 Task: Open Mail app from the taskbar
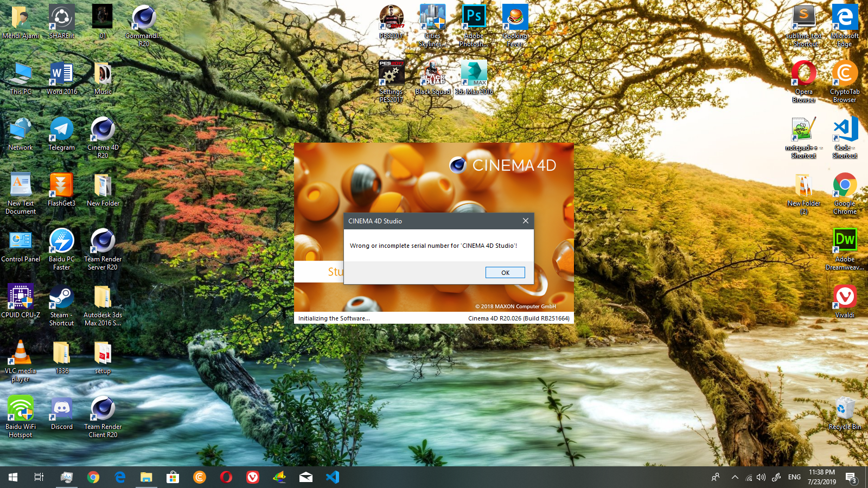click(x=306, y=477)
